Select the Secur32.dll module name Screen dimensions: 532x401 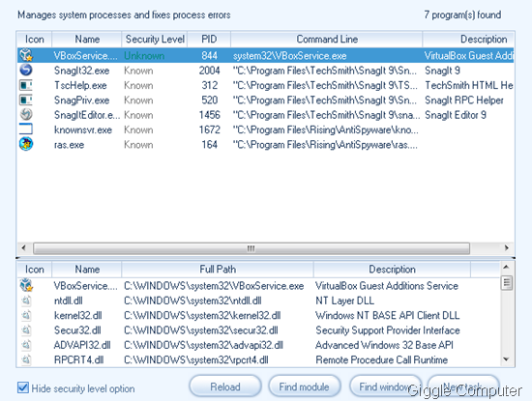click(77, 330)
